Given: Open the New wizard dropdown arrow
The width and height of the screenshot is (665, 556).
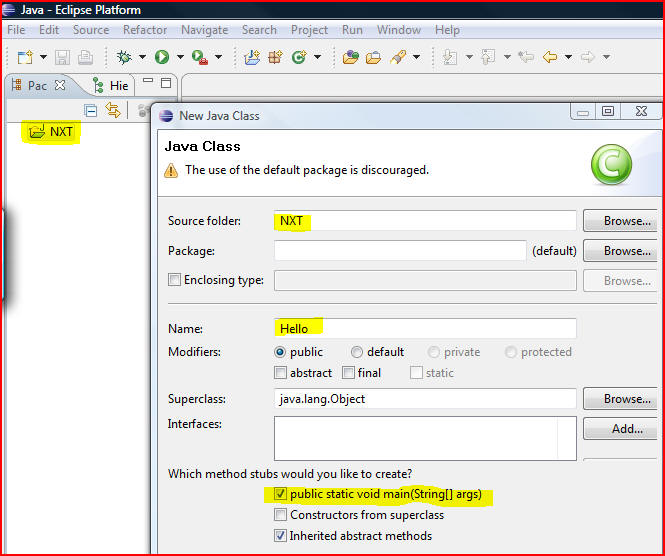Looking at the screenshot, I should pyautogui.click(x=43, y=57).
